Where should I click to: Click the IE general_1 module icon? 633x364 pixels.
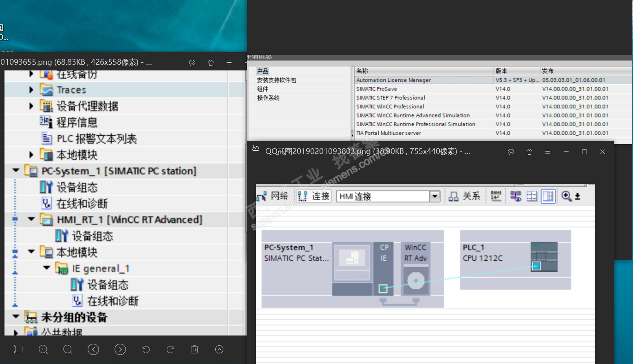click(x=62, y=268)
